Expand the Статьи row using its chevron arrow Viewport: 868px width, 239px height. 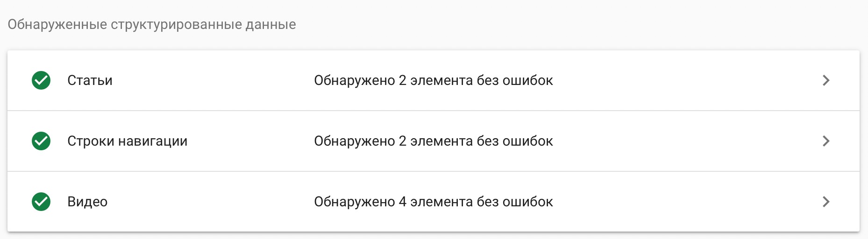click(x=826, y=80)
